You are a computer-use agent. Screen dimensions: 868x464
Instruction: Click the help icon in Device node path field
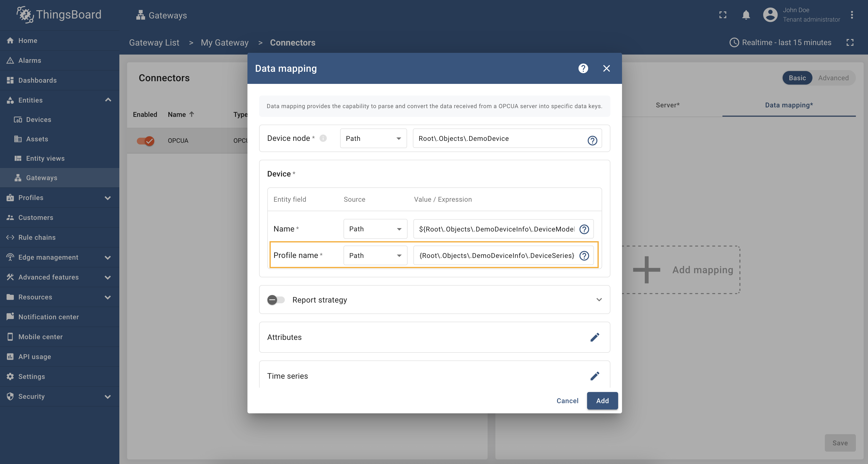coord(592,140)
